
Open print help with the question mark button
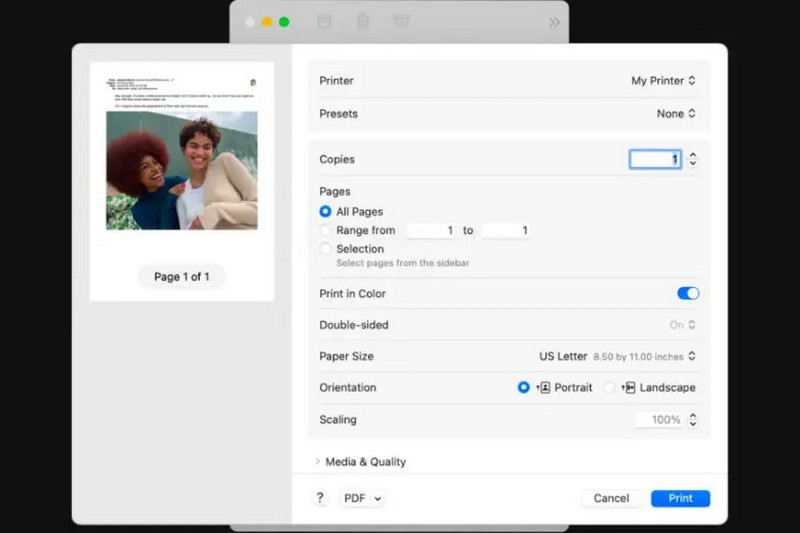click(320, 498)
